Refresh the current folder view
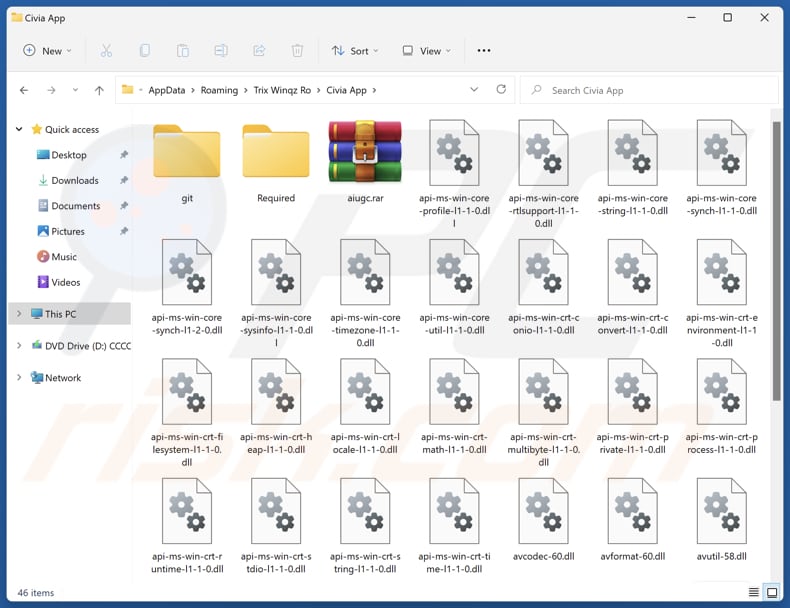 501,89
